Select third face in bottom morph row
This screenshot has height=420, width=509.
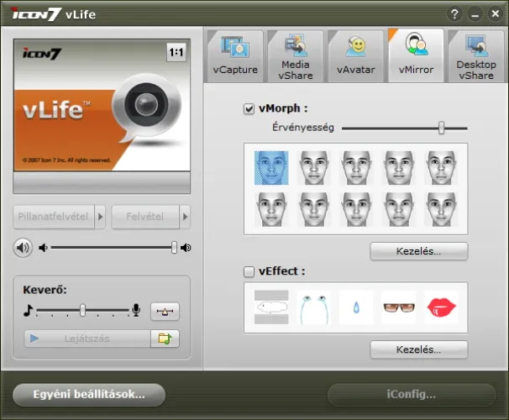[x=356, y=209]
